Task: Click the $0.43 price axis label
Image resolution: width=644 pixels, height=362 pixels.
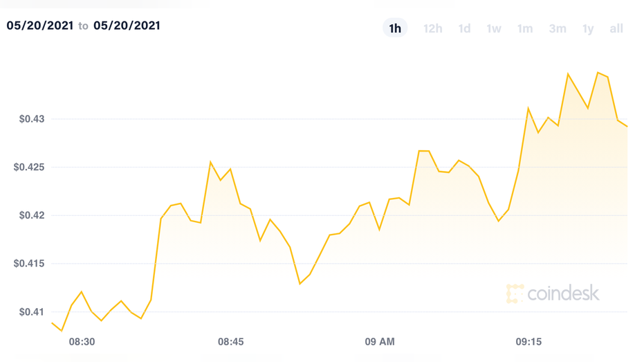Action: point(32,119)
